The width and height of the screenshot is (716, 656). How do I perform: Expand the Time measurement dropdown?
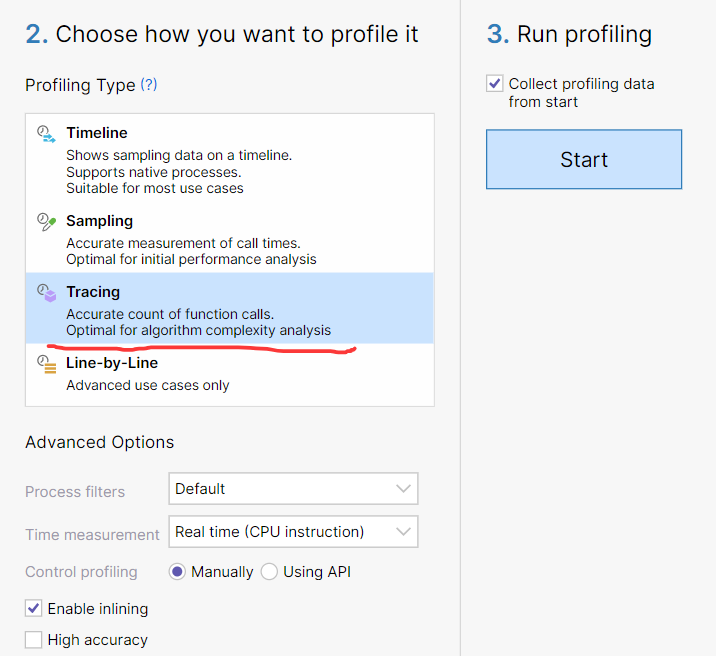[293, 532]
